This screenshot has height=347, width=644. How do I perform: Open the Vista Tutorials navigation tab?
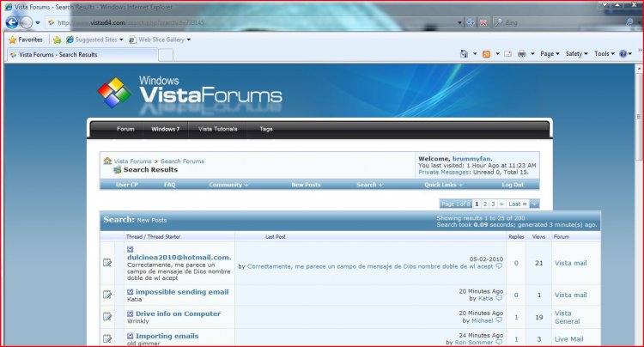point(218,129)
